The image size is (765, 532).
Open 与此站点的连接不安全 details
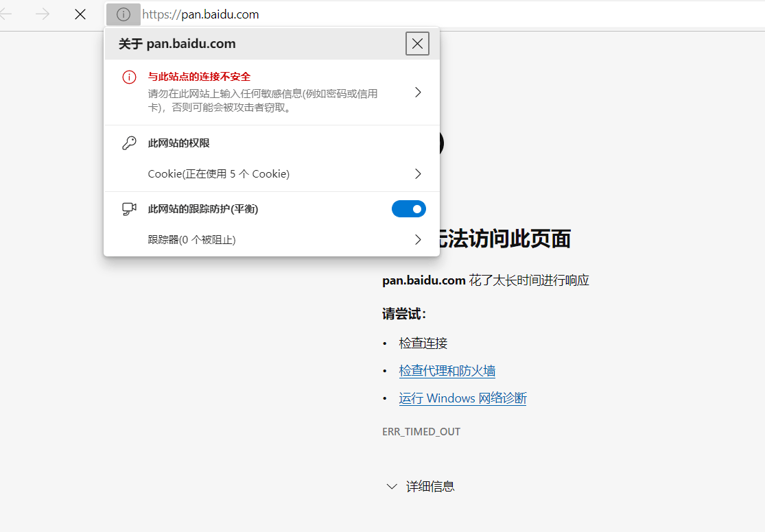[x=272, y=92]
